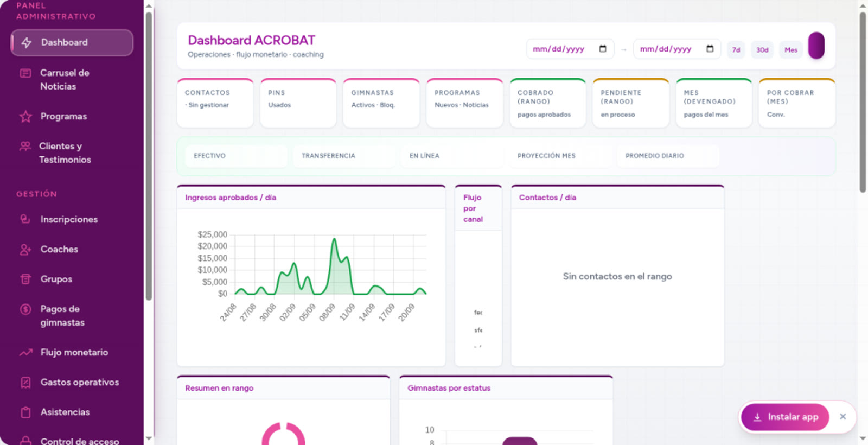Select the Gastos operativos chart icon

tap(25, 382)
